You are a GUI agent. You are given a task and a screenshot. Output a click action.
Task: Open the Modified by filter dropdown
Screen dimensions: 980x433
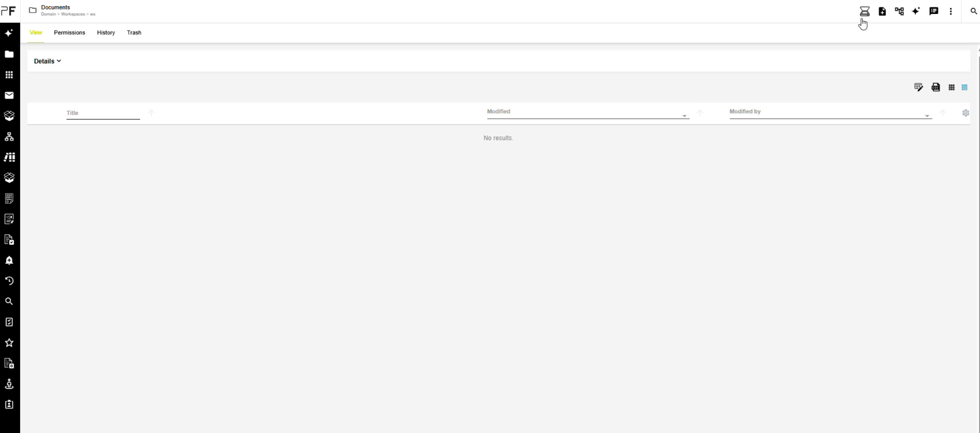(x=927, y=116)
